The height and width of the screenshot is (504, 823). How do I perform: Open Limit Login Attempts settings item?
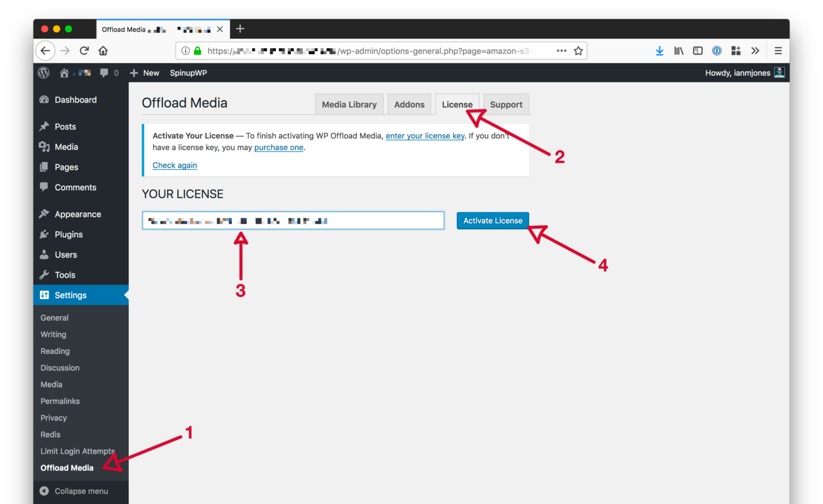(77, 451)
